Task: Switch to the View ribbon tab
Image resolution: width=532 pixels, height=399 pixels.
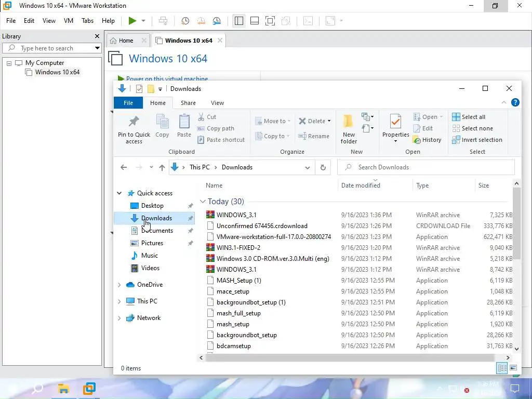Action: [x=218, y=103]
